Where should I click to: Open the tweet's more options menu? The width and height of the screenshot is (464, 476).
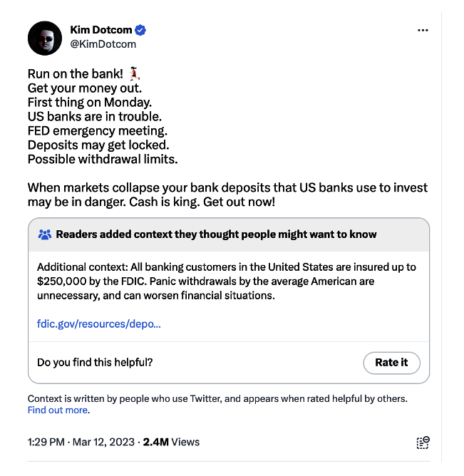pos(423,31)
